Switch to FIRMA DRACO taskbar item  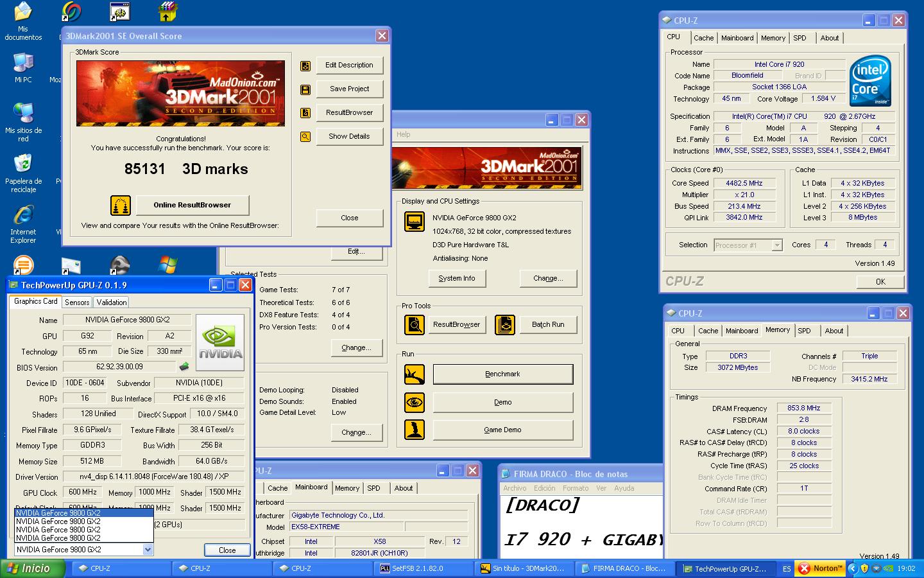pyautogui.click(x=624, y=569)
